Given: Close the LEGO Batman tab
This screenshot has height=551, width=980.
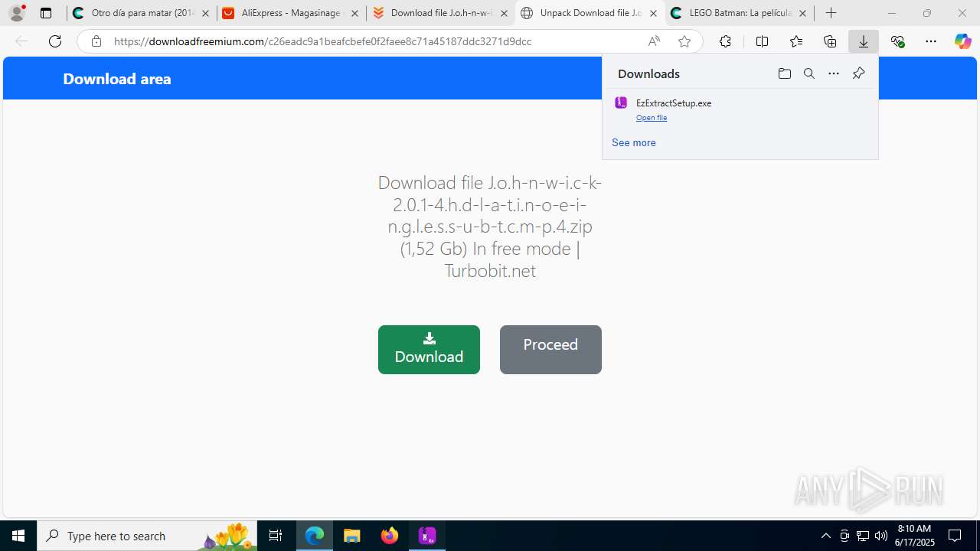Looking at the screenshot, I should pos(802,13).
